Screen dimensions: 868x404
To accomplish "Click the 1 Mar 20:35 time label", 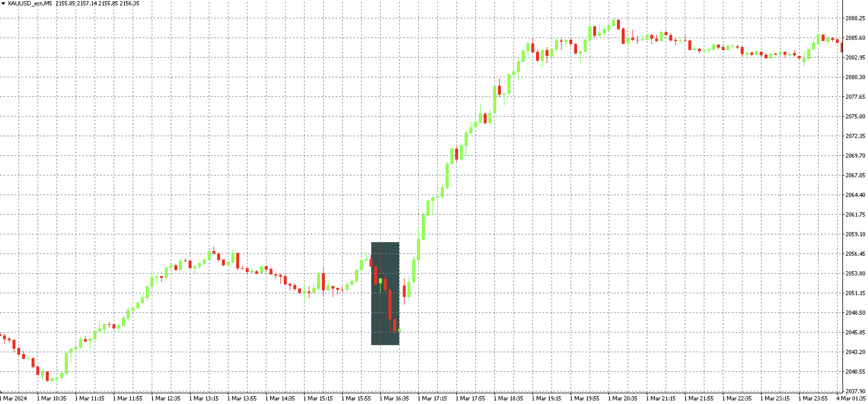I will [622, 399].
